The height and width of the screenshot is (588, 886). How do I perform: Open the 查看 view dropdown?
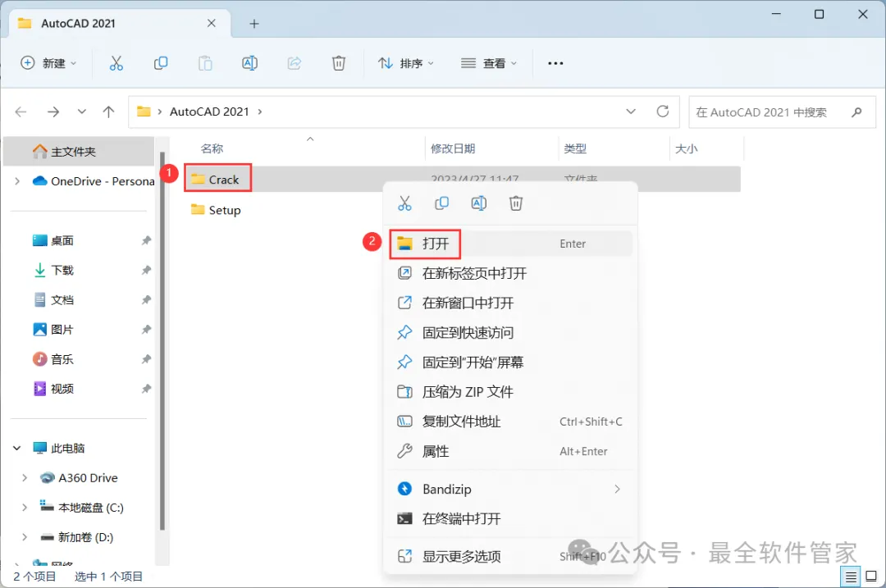coord(489,63)
